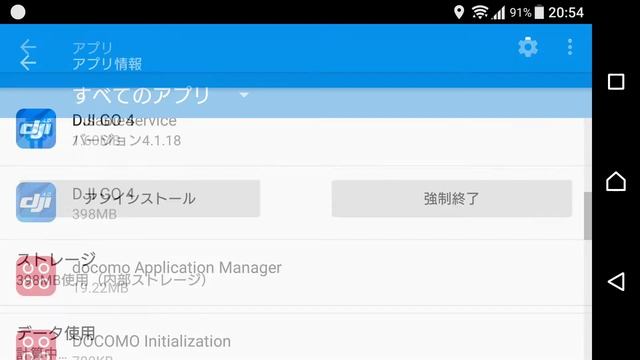Tap the Wi-Fi icon in status bar
Screen dimensions: 640x360
[480, 12]
